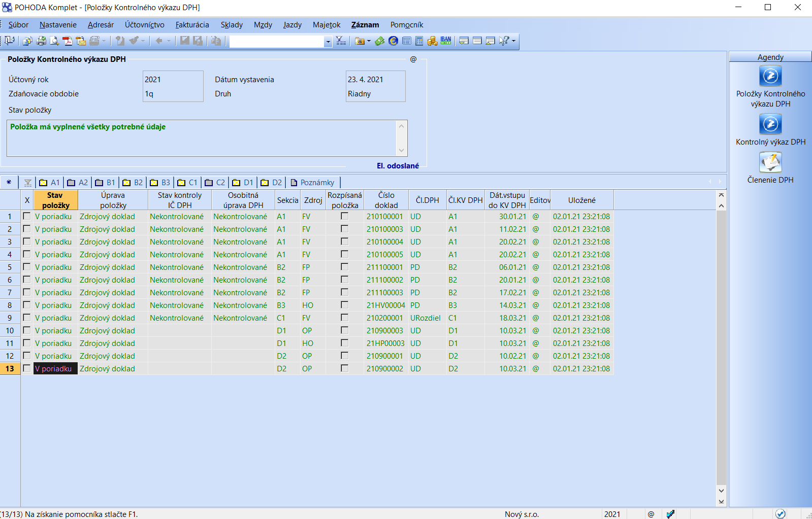Click the Zdroj column header
Viewport: 812px width, 519px height.
[313, 200]
